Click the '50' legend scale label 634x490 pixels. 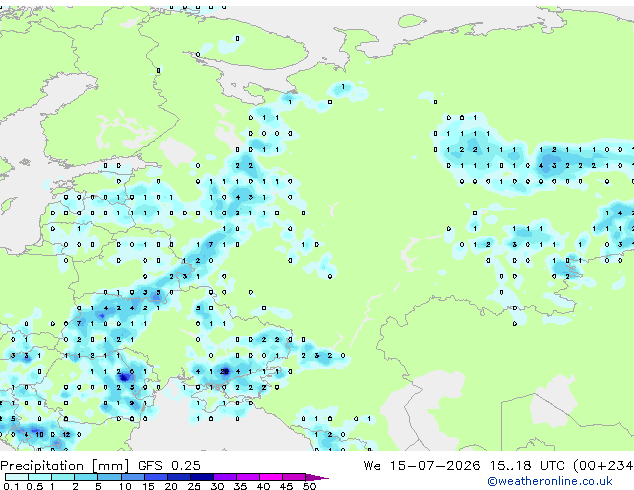coord(310,486)
